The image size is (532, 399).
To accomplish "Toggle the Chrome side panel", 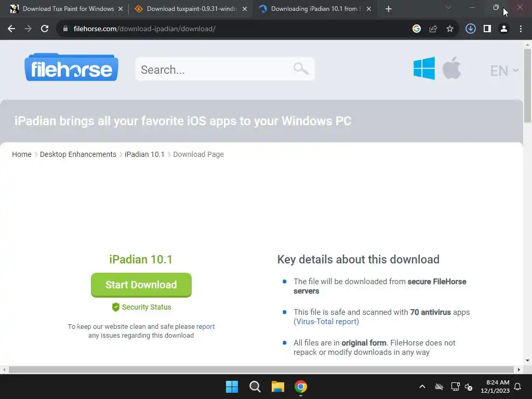I will tap(487, 29).
